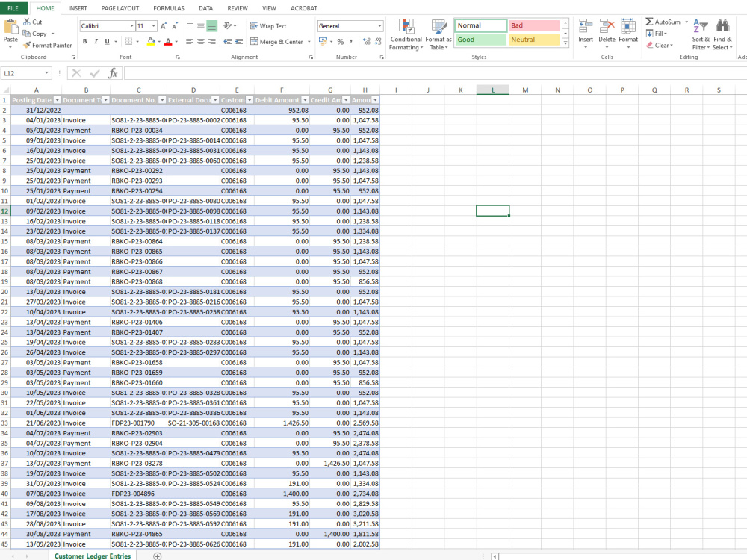The height and width of the screenshot is (560, 747).
Task: Toggle underline formatting
Action: (107, 41)
